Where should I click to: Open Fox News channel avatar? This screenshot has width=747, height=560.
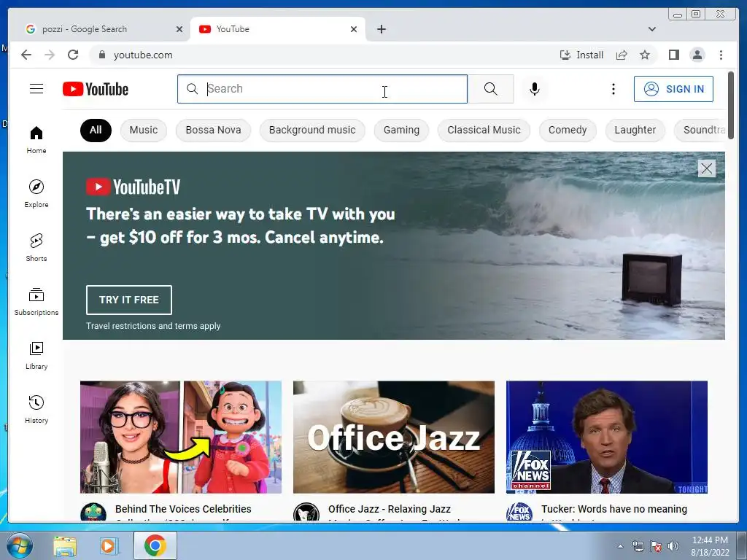pos(519,513)
